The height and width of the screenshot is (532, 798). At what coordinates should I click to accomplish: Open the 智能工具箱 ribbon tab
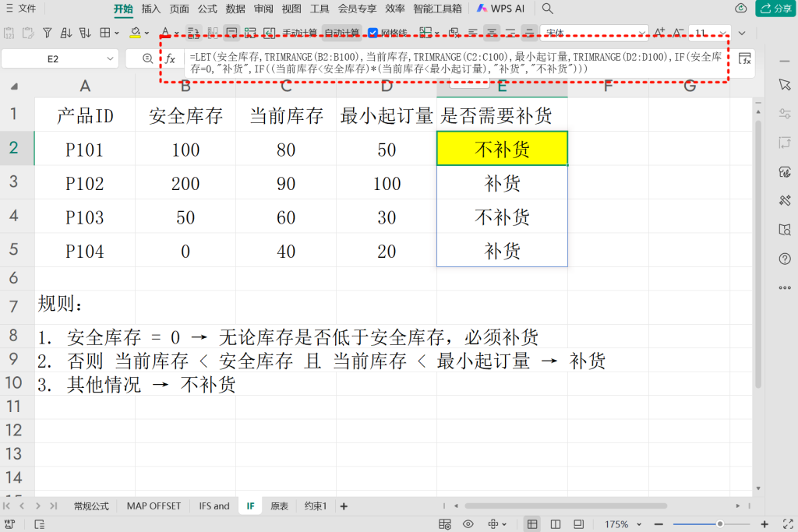coord(438,9)
